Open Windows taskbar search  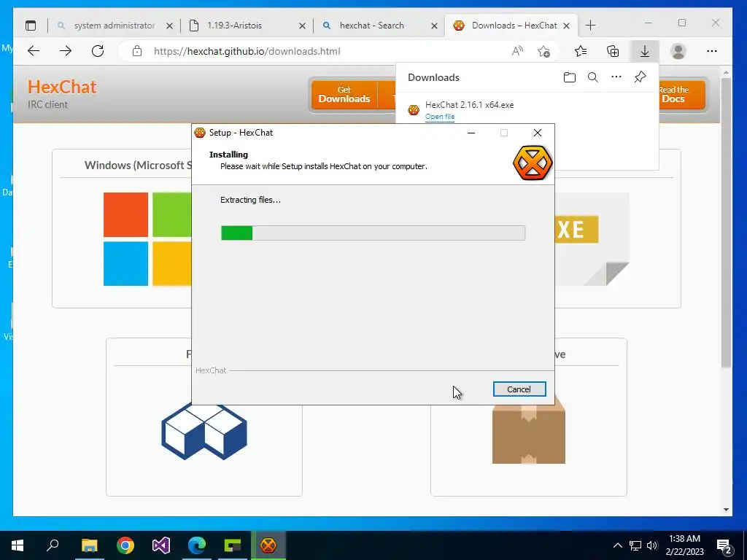point(53,545)
